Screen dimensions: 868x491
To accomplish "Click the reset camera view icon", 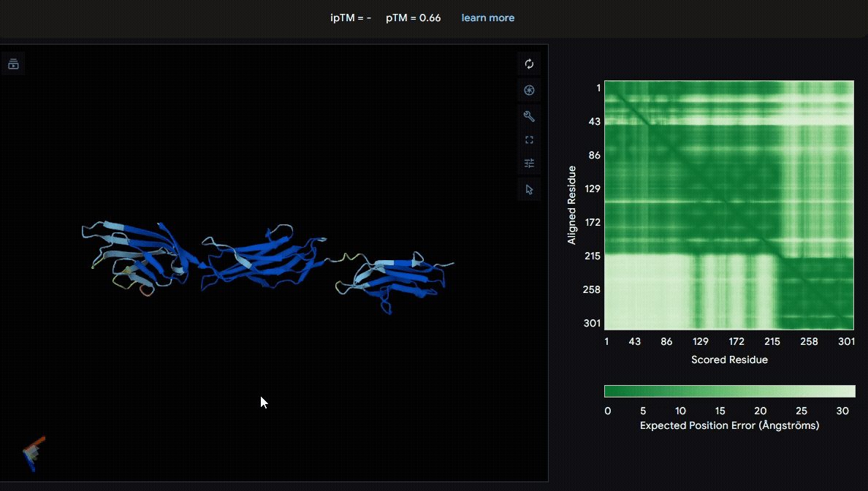I will tap(529, 64).
